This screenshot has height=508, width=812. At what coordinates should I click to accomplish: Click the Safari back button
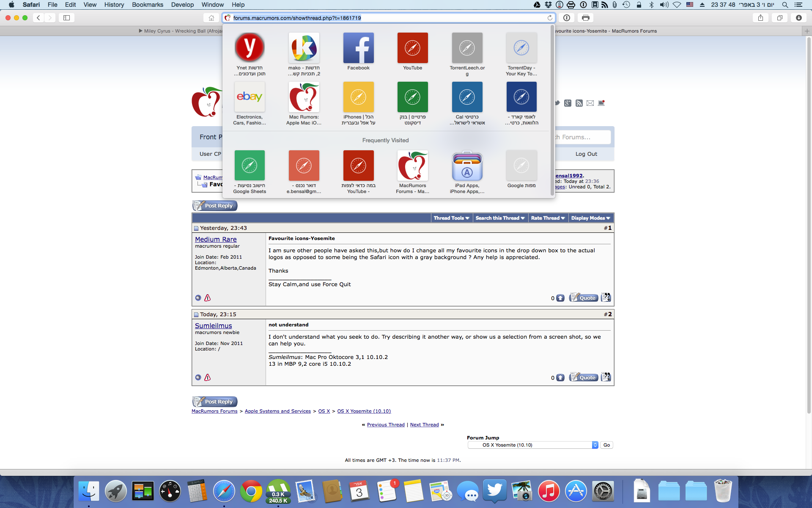click(x=38, y=18)
